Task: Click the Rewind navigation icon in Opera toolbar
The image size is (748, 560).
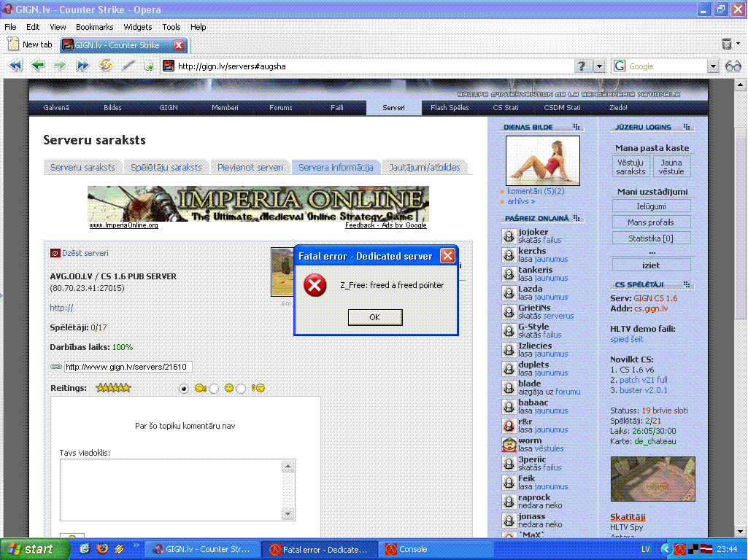Action: click(15, 66)
